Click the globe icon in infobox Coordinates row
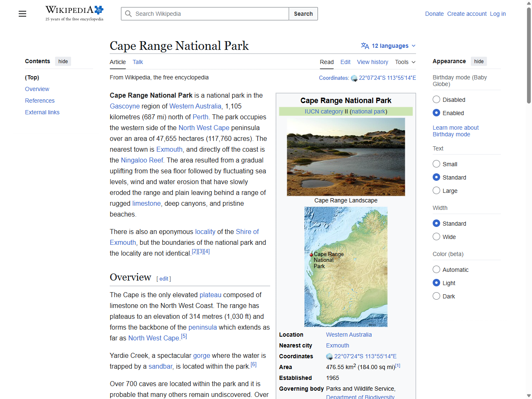Image resolution: width=532 pixels, height=399 pixels. click(x=330, y=357)
